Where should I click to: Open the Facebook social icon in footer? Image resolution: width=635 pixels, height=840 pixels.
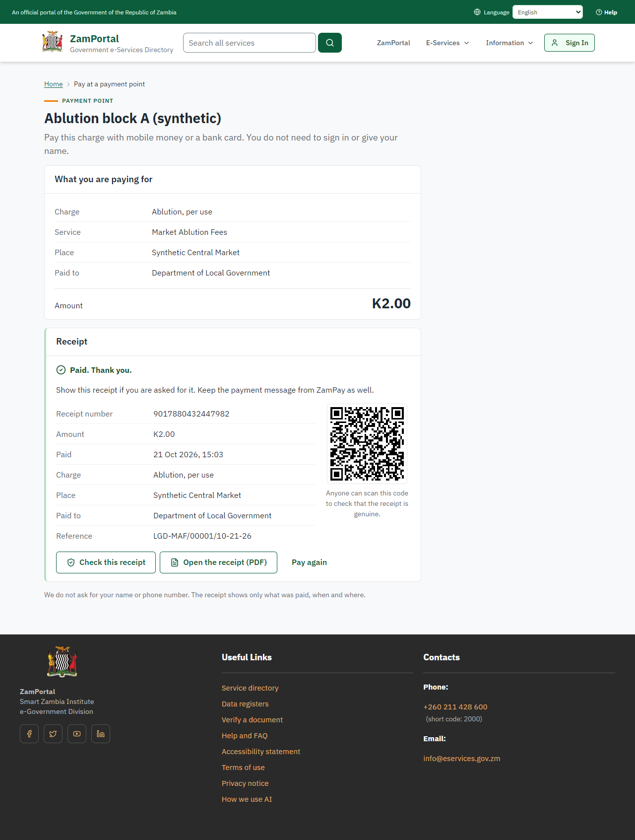pos(29,734)
